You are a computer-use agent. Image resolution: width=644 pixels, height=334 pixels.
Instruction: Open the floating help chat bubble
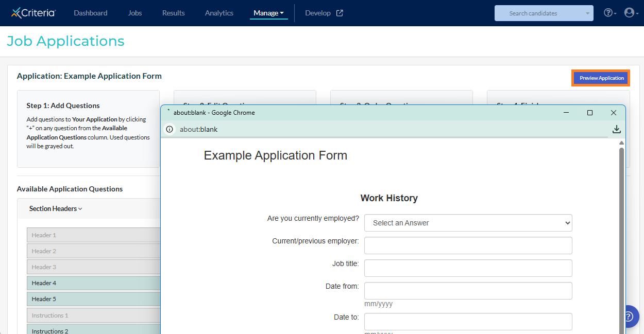point(631,316)
